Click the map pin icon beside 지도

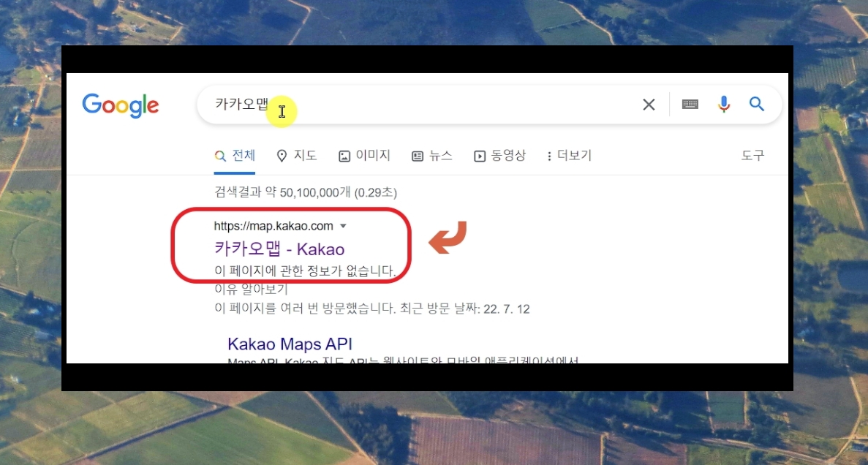click(x=282, y=156)
